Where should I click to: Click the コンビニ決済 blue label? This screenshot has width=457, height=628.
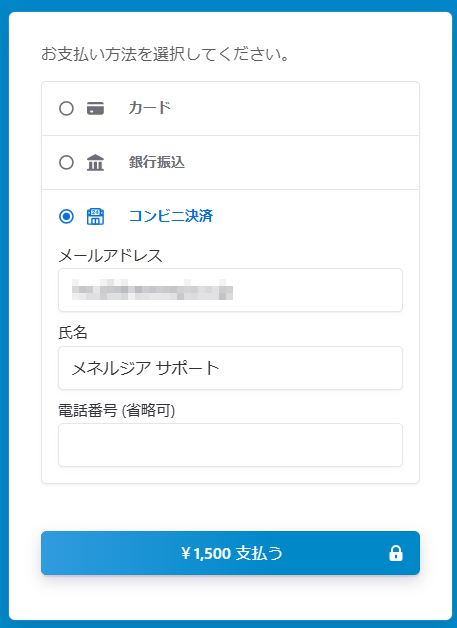tap(171, 216)
